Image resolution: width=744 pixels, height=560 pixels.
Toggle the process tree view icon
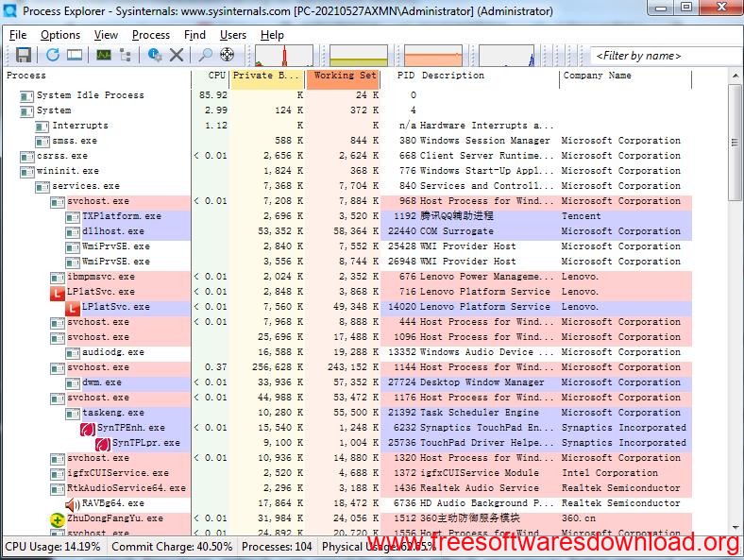(126, 55)
